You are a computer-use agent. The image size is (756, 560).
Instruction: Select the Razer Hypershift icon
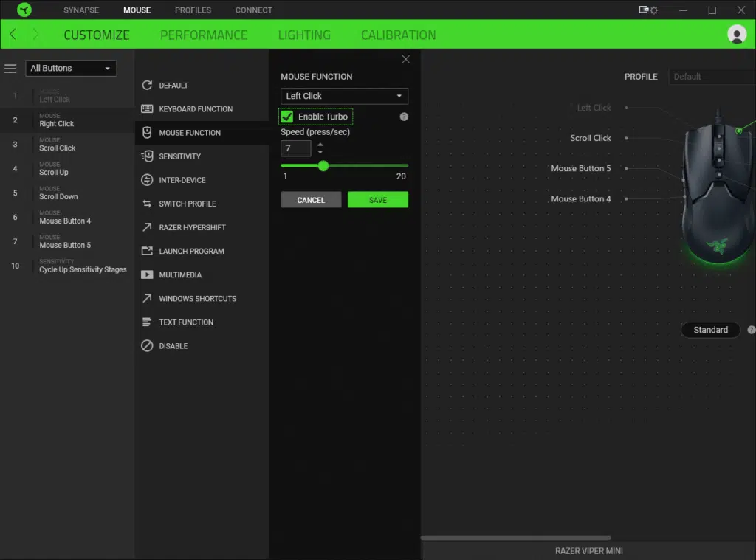pyautogui.click(x=147, y=227)
